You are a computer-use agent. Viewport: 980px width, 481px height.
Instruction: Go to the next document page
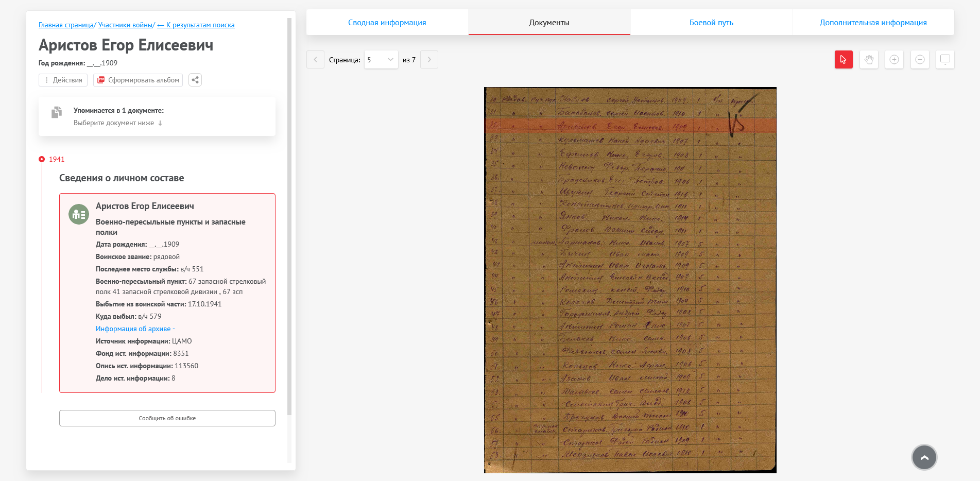pyautogui.click(x=429, y=60)
